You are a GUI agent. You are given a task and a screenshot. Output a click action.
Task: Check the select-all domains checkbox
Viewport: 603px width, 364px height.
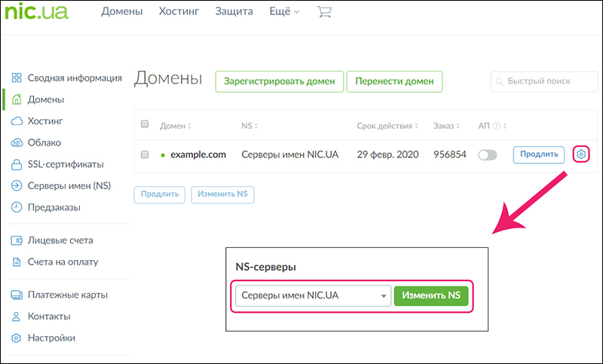point(145,125)
